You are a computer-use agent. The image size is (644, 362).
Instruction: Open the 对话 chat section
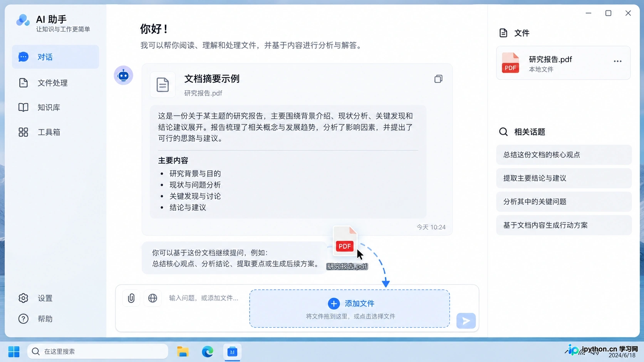55,57
